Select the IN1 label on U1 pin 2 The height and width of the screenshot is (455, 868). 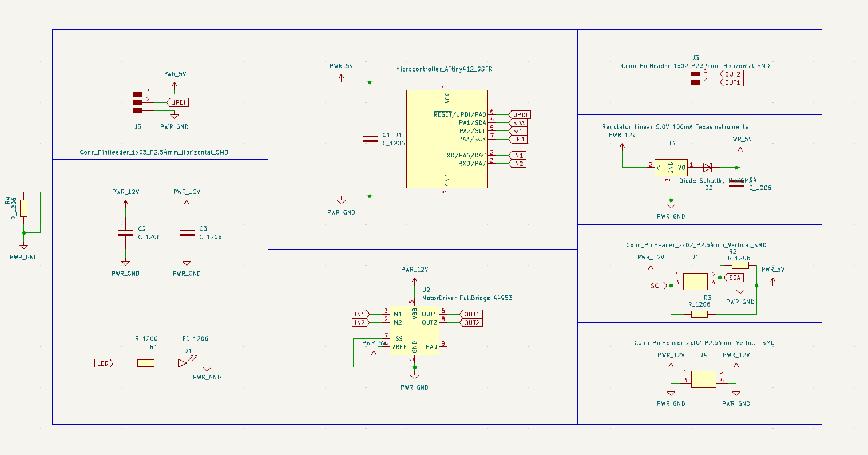point(517,156)
